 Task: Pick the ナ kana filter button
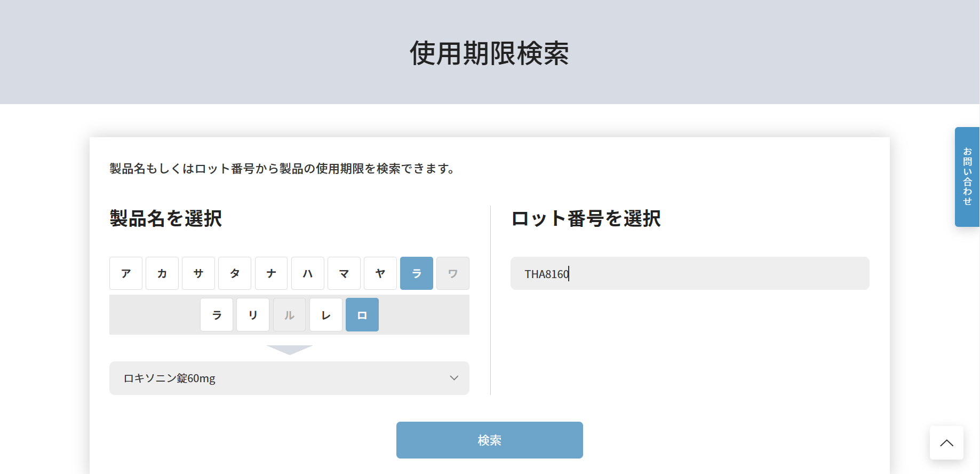click(x=271, y=273)
